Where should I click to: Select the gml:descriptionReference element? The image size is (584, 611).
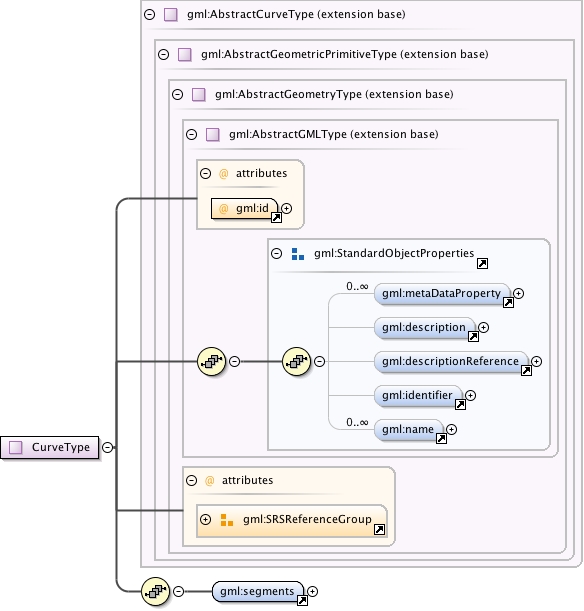[x=451, y=362]
